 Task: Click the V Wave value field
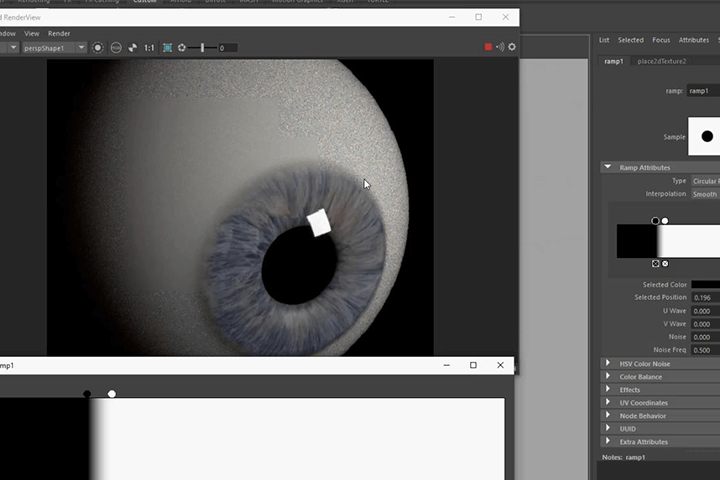tap(706, 324)
